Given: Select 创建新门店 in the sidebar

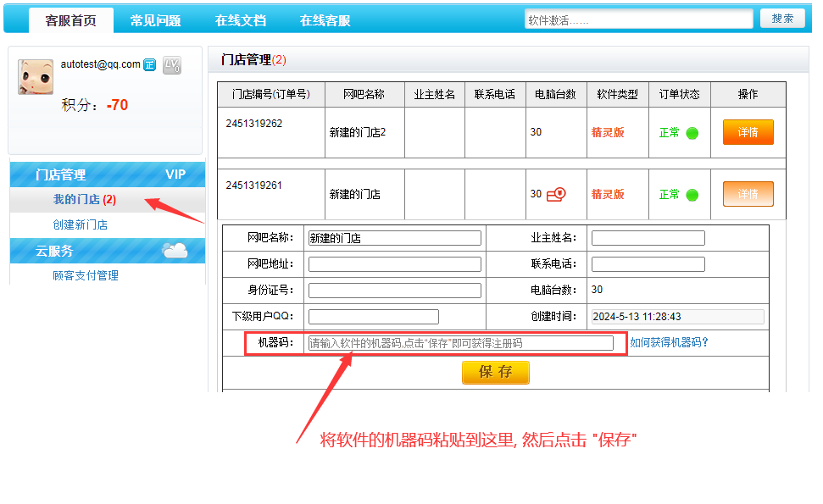Looking at the screenshot, I should click(80, 225).
